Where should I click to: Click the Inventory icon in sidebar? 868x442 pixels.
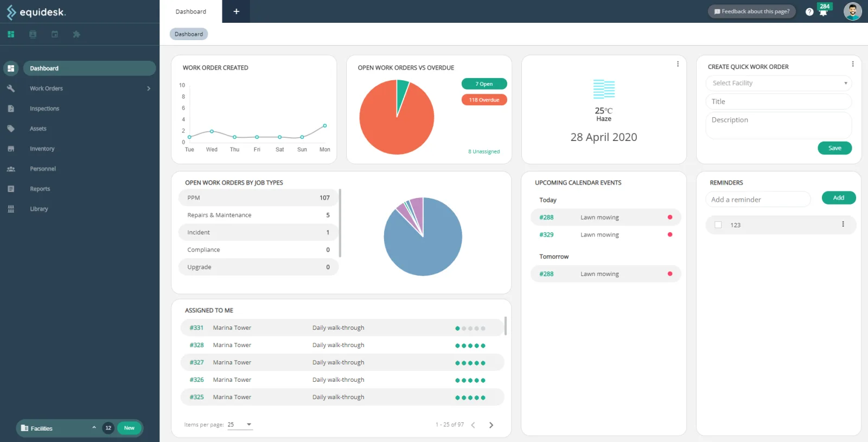(x=11, y=149)
